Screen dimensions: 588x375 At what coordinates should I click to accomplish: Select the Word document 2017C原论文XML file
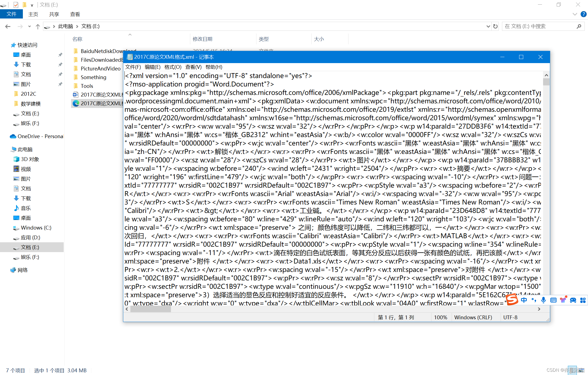(98, 95)
